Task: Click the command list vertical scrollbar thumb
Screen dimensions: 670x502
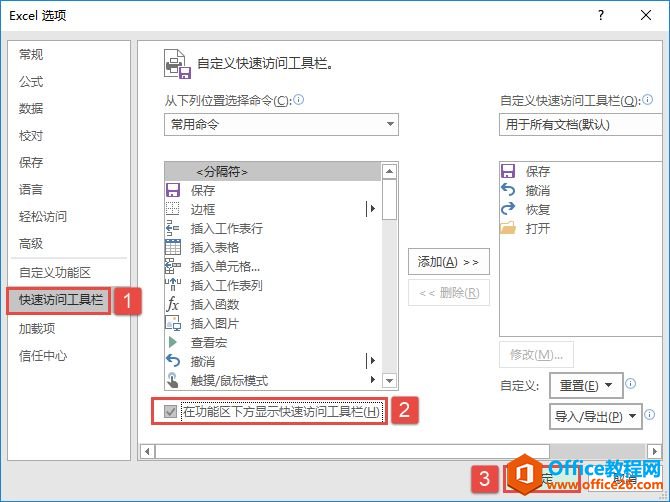Action: pyautogui.click(x=389, y=200)
